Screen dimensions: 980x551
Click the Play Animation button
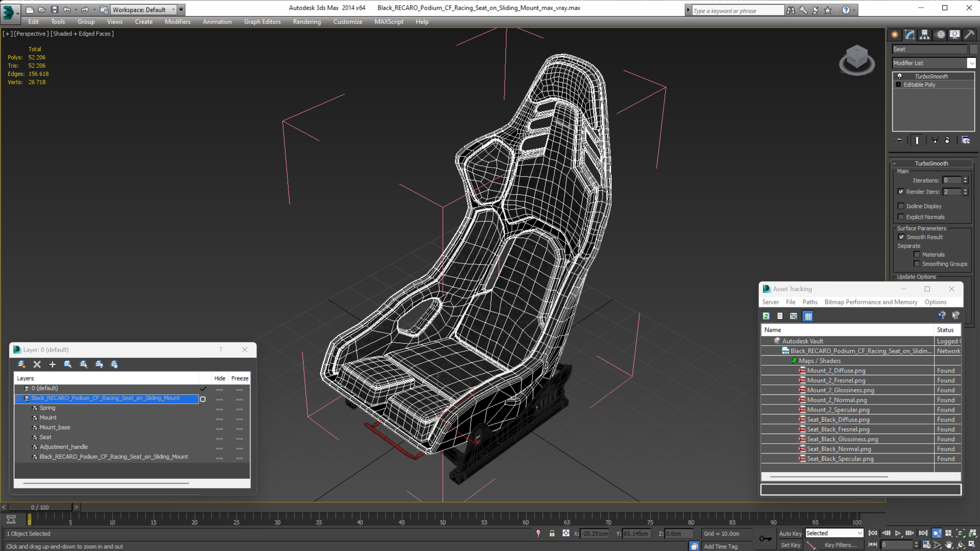(898, 533)
